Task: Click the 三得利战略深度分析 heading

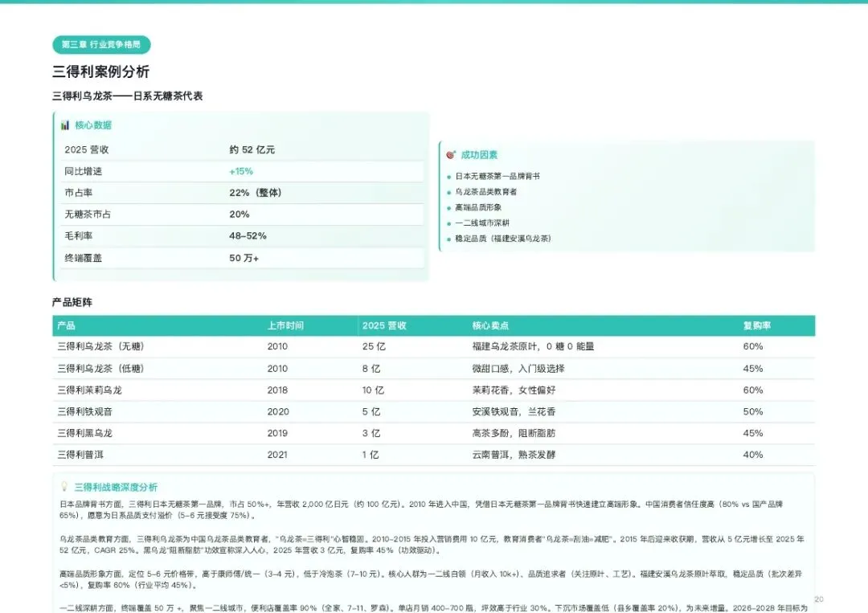Action: (x=116, y=487)
